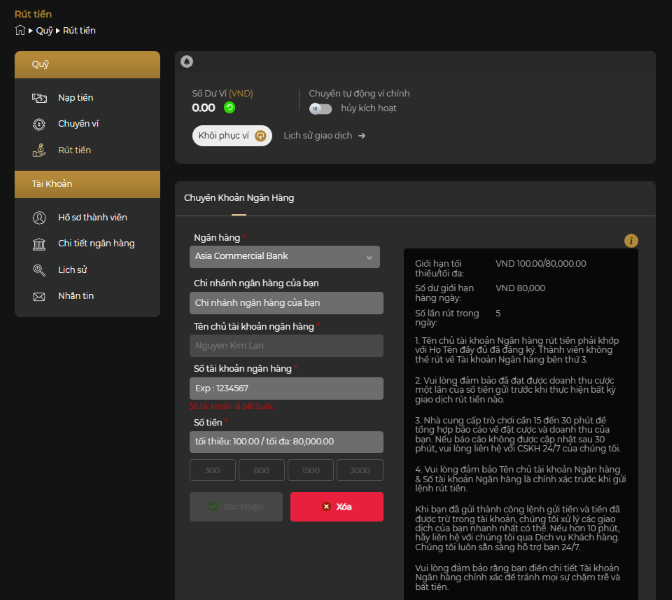Click daily limit value VND 80,000
Image resolution: width=672 pixels, height=600 pixels.
(520, 288)
